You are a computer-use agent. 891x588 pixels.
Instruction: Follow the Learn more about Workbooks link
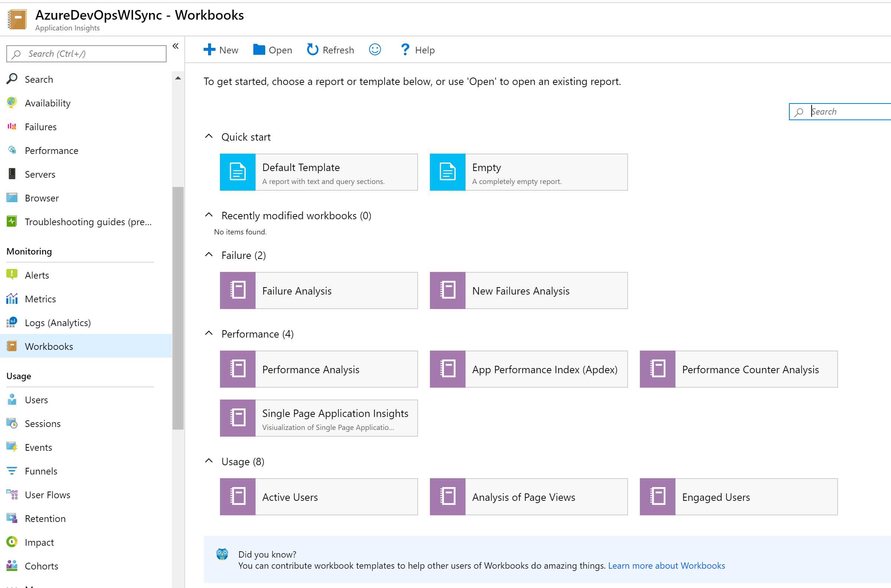coord(666,565)
